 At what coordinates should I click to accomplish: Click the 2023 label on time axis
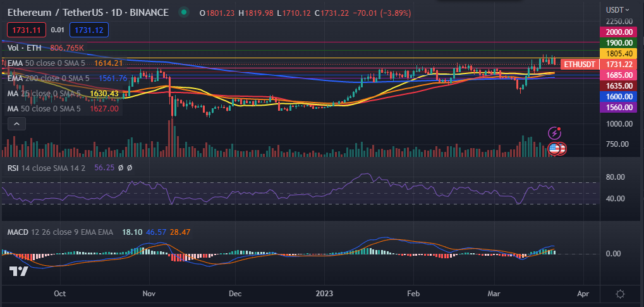[x=324, y=294]
